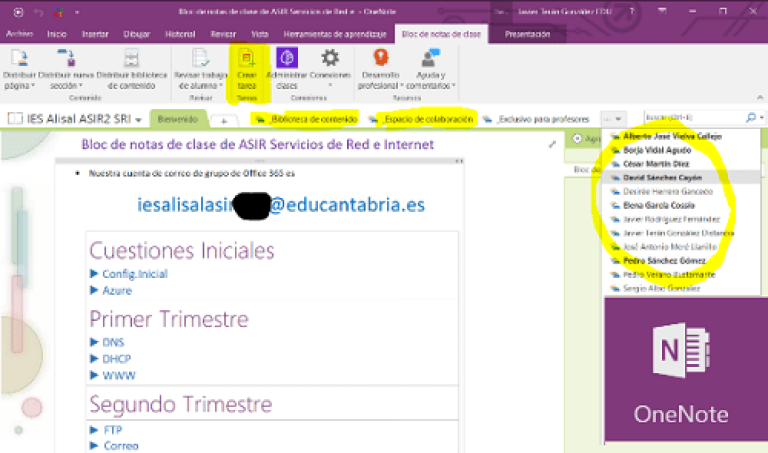Open the Correo link
The image size is (768, 453).
pyautogui.click(x=121, y=446)
